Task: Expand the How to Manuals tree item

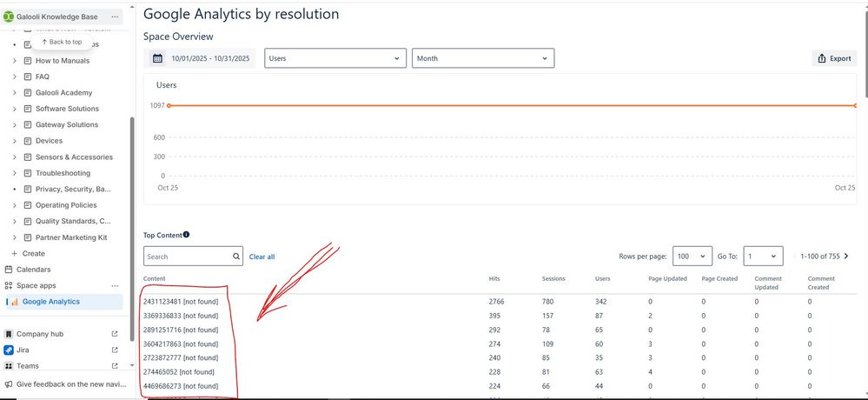Action: point(15,60)
